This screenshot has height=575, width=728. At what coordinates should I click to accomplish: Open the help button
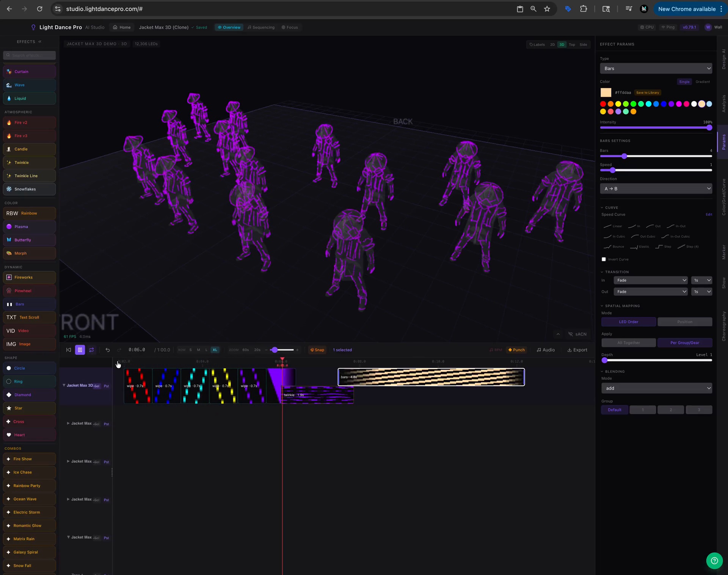714,561
